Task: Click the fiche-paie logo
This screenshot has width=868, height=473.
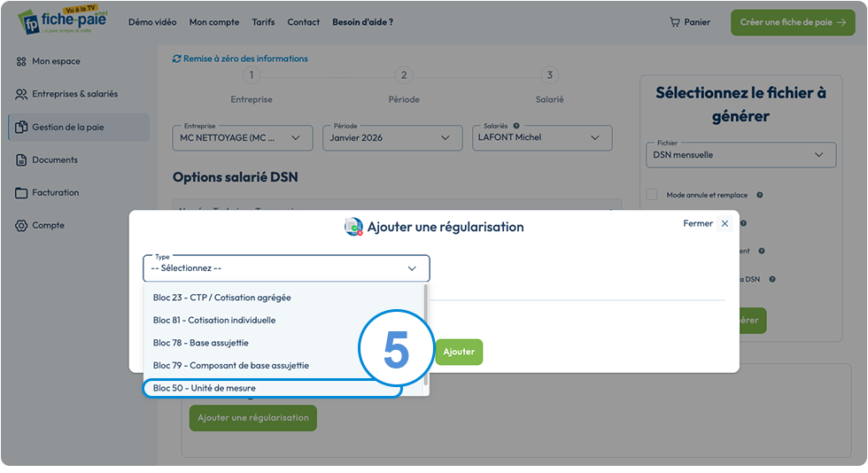Action: (63, 20)
